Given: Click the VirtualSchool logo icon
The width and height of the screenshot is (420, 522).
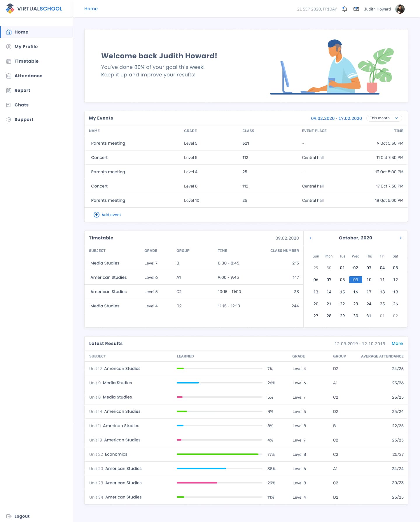Looking at the screenshot, I should (10, 8).
